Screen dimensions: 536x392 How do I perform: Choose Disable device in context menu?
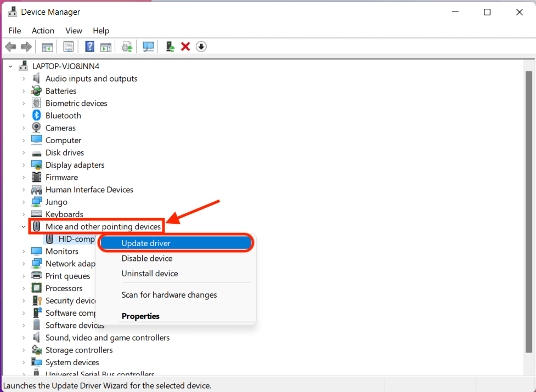point(176,258)
